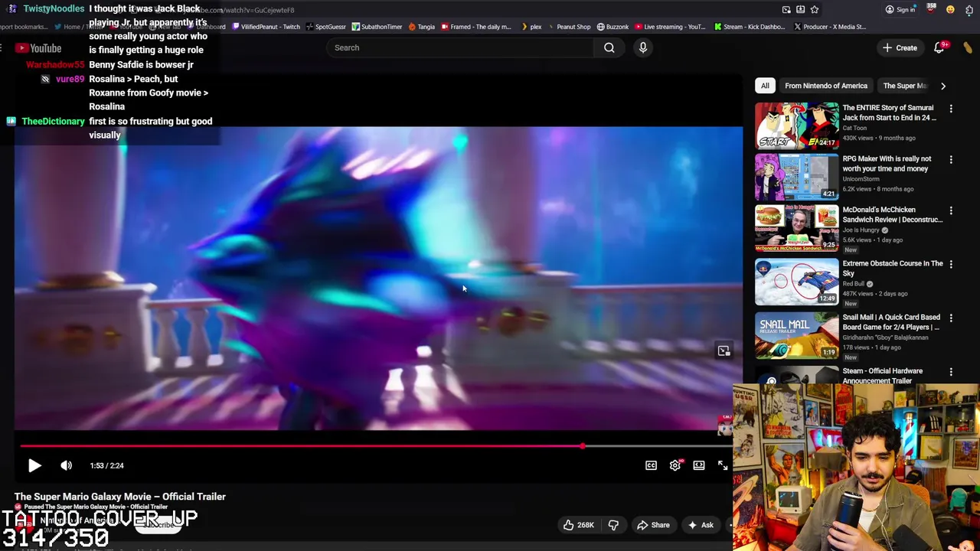Open options for RPG Maker With video
The width and height of the screenshot is (980, 551).
point(951,160)
